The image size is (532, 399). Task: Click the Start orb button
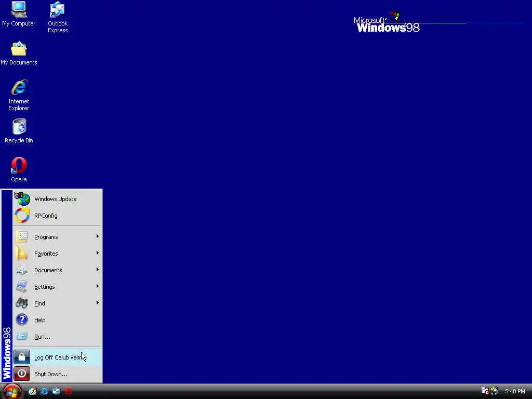[x=12, y=392]
